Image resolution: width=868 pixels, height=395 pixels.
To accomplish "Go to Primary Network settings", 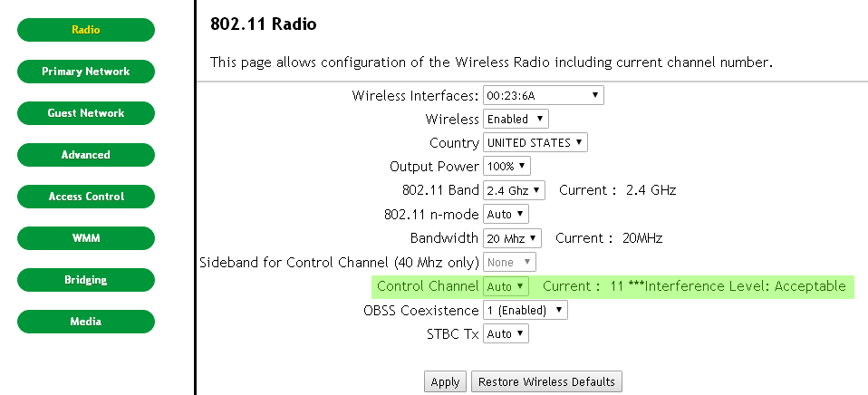I will click(x=86, y=72).
